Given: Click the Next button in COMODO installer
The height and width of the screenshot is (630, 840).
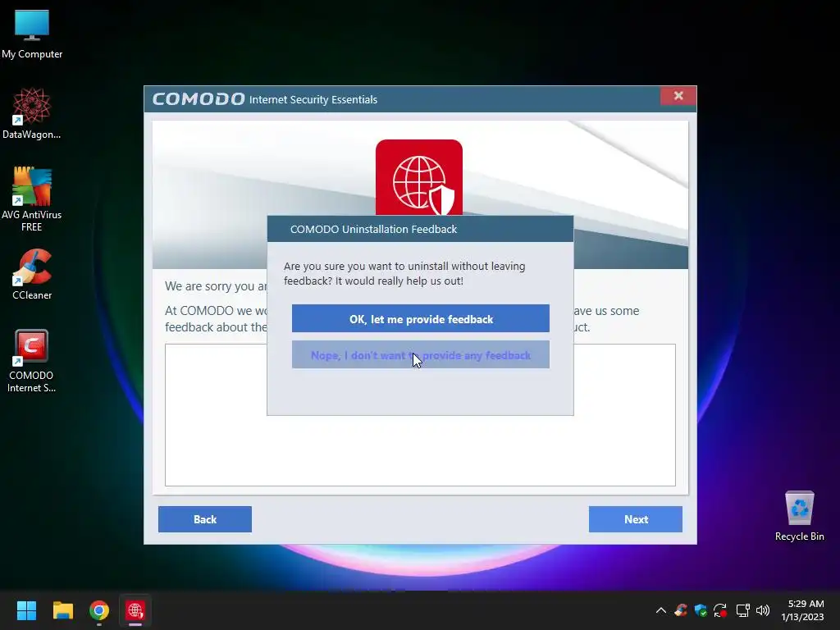Looking at the screenshot, I should [x=636, y=519].
